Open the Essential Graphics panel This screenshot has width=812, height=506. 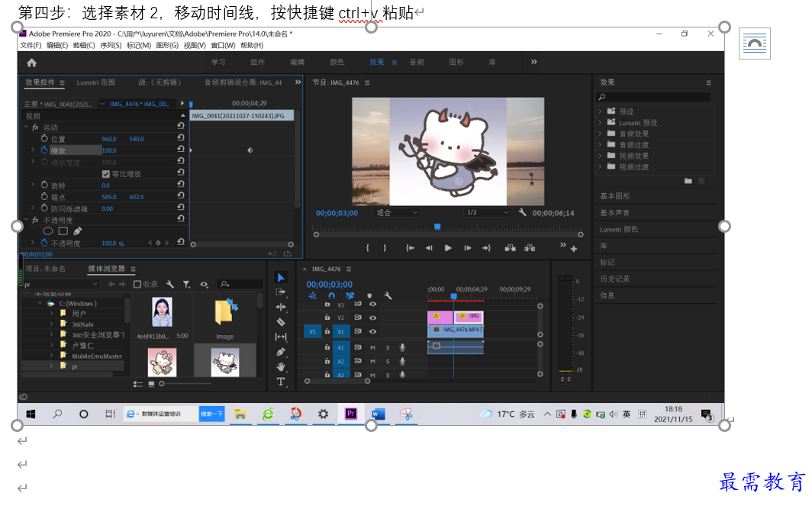(x=614, y=196)
